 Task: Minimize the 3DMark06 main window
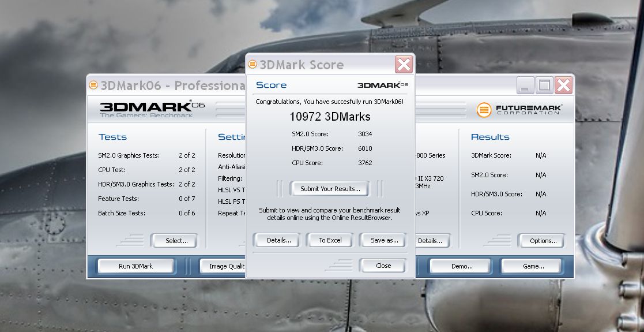[525, 85]
